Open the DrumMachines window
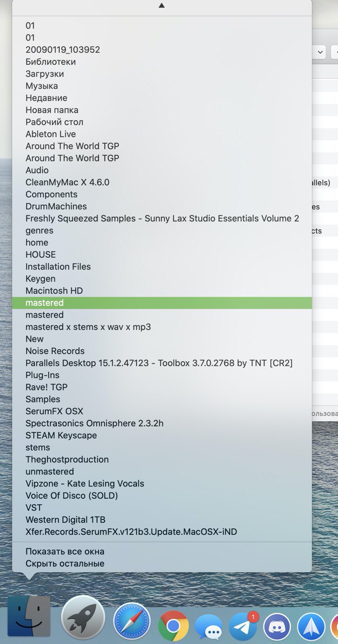Viewport: 338px width, 644px height. coord(162,206)
